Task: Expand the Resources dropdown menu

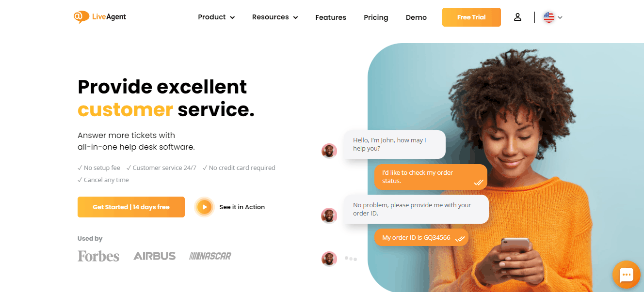Action: tap(275, 17)
